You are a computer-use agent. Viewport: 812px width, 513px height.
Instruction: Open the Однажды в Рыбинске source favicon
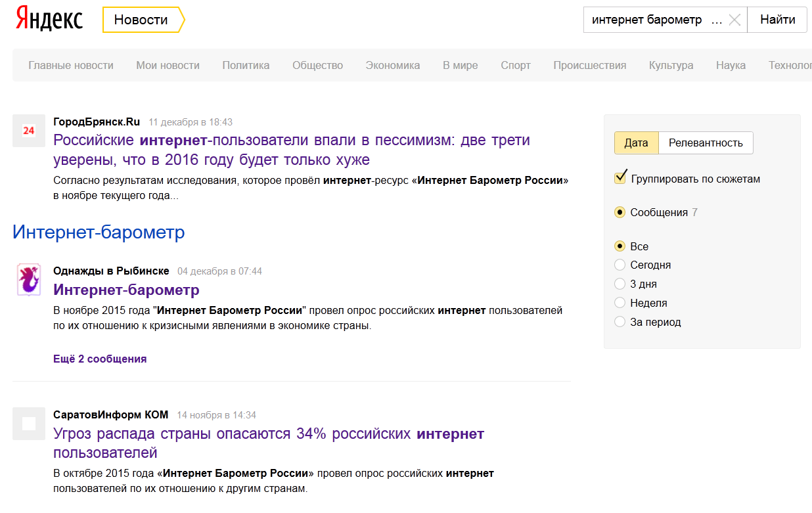(28, 279)
